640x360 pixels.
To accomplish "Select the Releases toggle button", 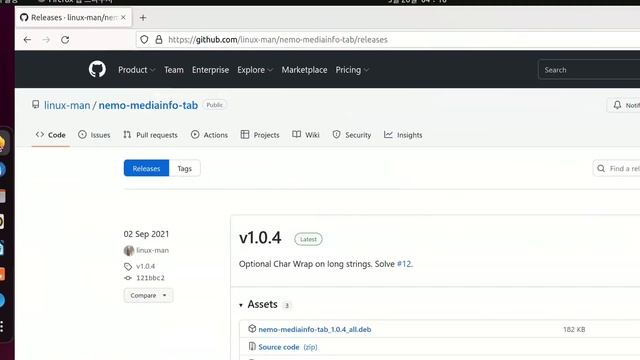I will coord(146,168).
